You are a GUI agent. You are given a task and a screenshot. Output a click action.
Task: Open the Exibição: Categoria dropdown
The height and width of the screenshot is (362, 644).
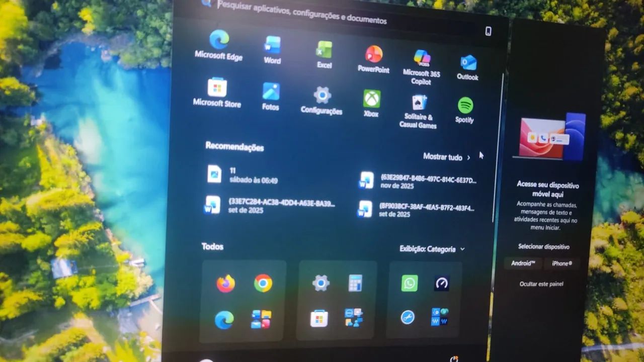pyautogui.click(x=432, y=249)
